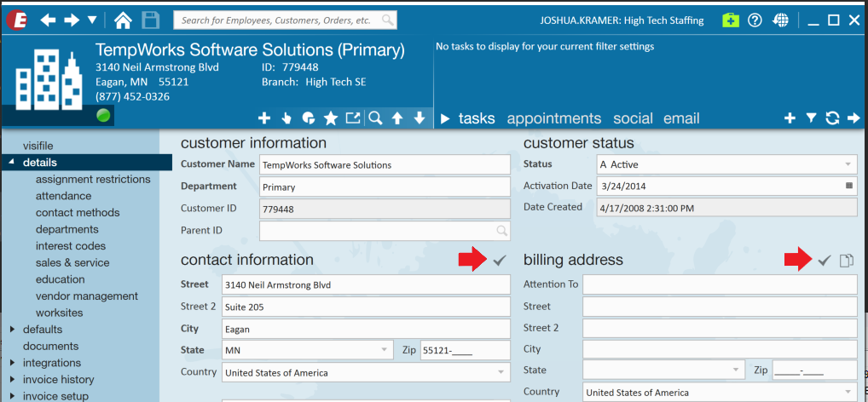Switch to the email tab

click(x=681, y=118)
